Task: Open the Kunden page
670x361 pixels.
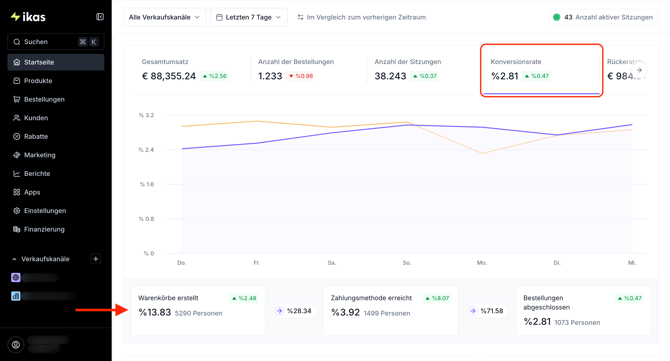Action: pyautogui.click(x=56, y=118)
